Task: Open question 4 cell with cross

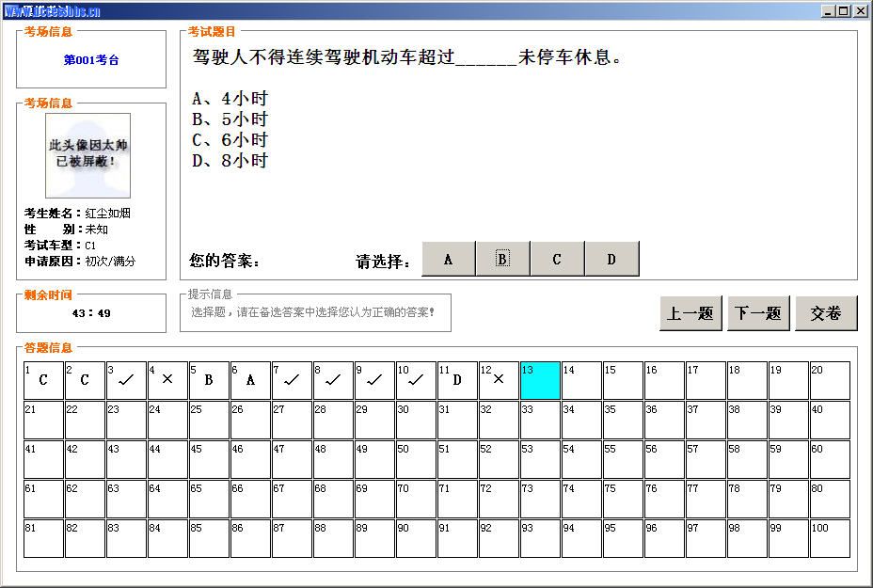Action: point(167,380)
